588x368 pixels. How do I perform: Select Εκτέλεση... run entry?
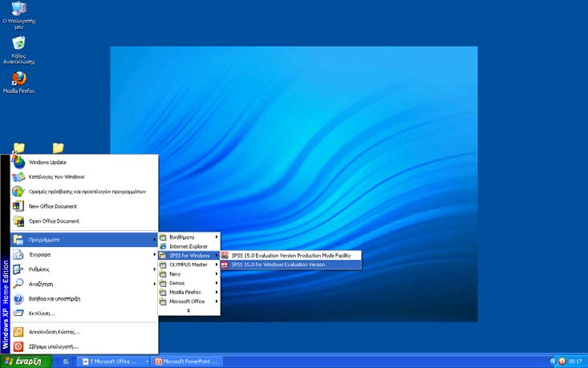click(x=84, y=313)
